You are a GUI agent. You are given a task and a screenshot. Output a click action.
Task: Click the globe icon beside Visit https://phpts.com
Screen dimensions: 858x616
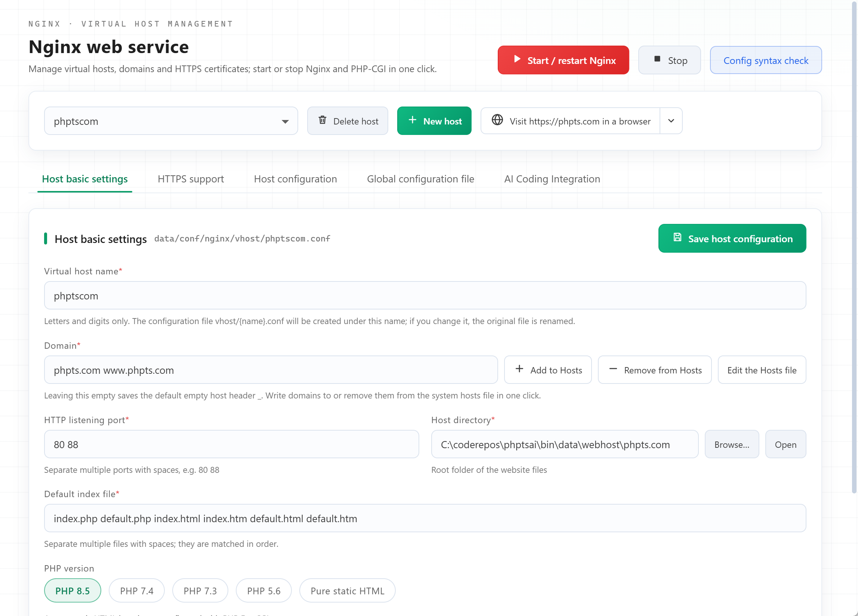tap(497, 120)
